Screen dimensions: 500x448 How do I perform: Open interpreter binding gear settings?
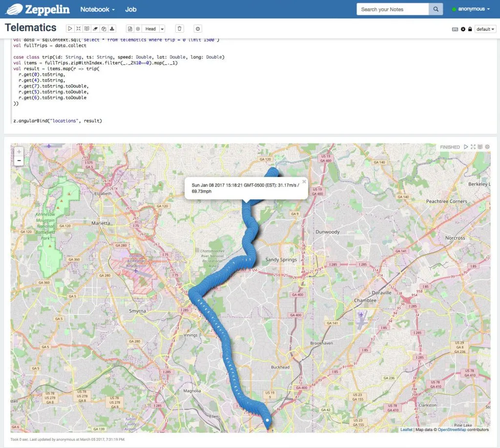(463, 29)
